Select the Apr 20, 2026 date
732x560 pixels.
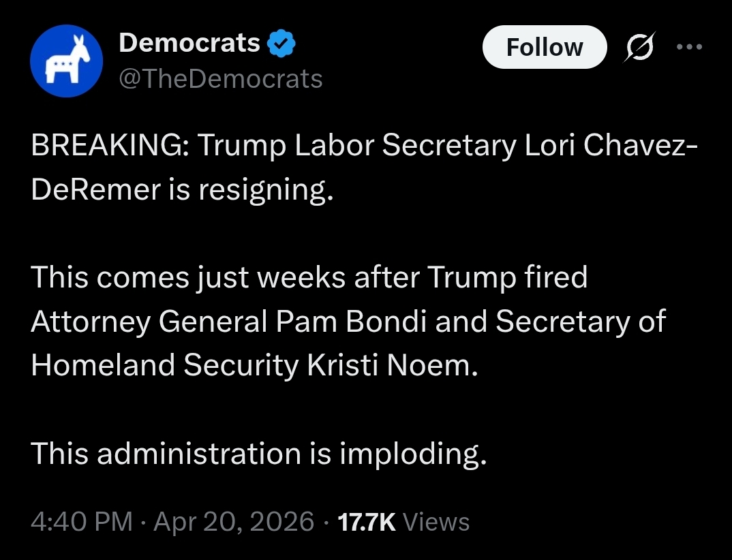pos(234,522)
